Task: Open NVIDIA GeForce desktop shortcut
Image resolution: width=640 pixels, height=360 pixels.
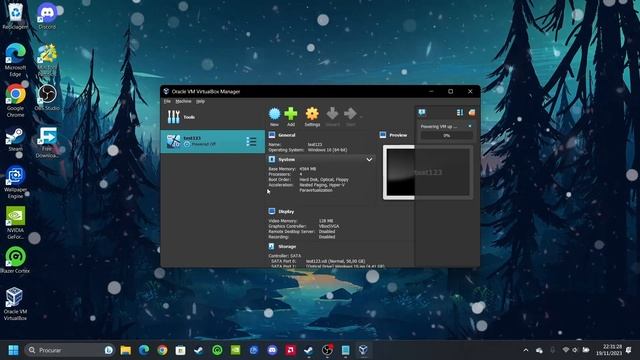Action: click(x=15, y=222)
